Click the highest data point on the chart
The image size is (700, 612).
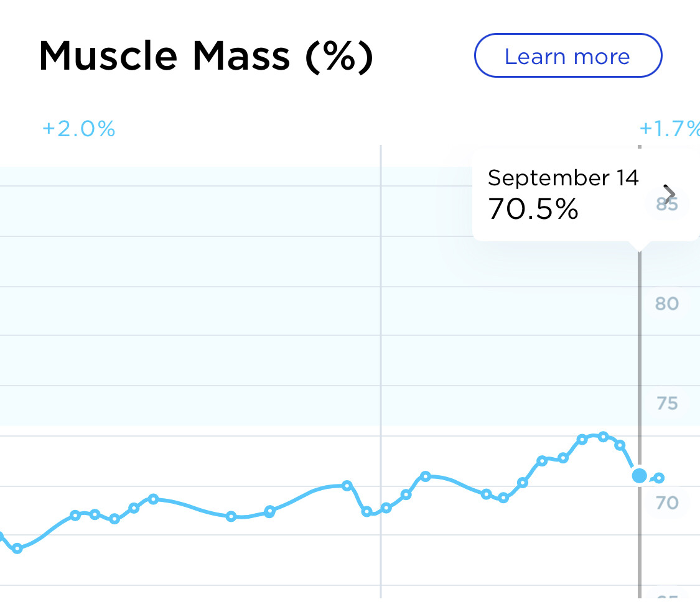(602, 437)
